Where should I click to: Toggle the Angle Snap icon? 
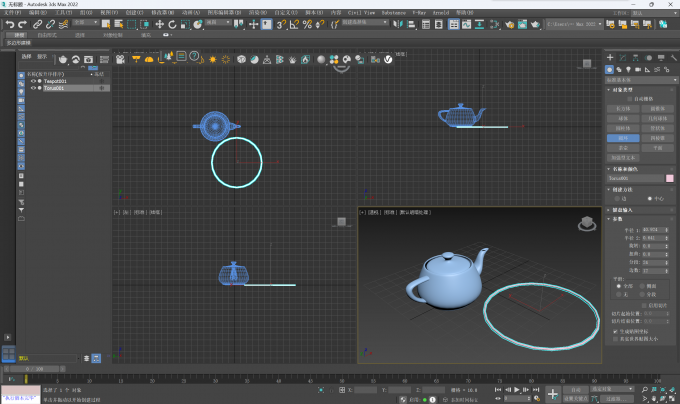point(294,24)
